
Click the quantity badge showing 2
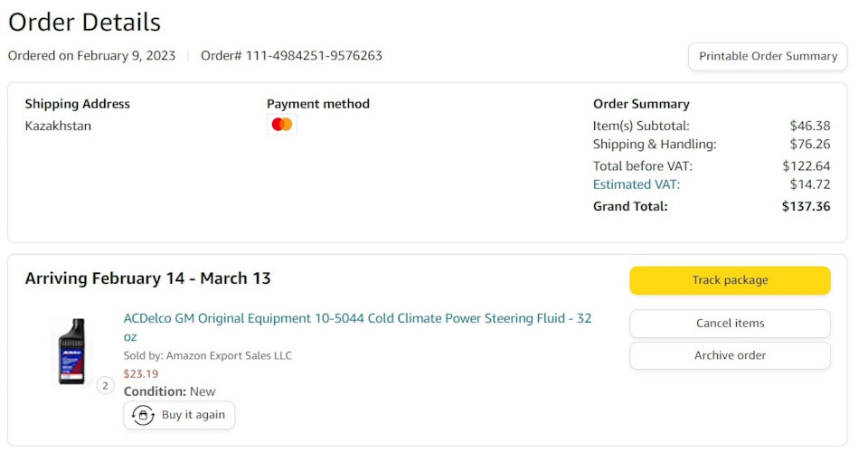tap(105, 386)
